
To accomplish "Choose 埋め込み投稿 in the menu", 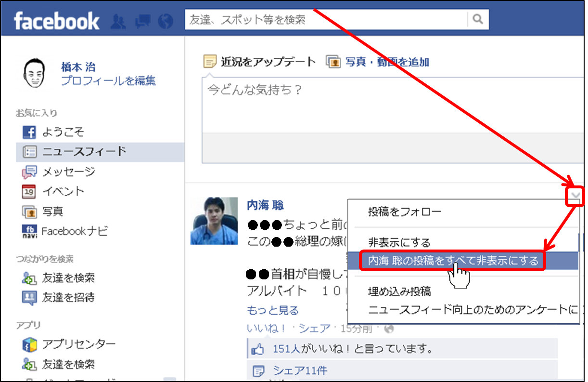I will coord(399,291).
